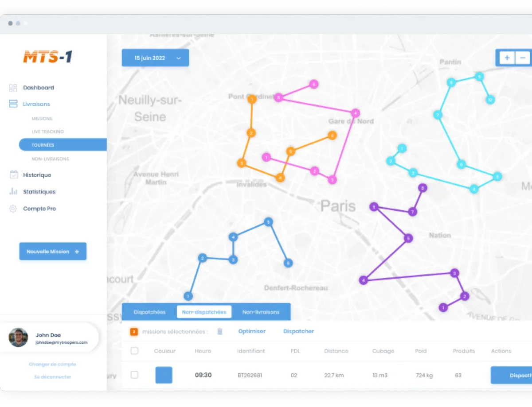Open the 15 juin 2022 date dropdown
The width and height of the screenshot is (532, 407).
(155, 58)
